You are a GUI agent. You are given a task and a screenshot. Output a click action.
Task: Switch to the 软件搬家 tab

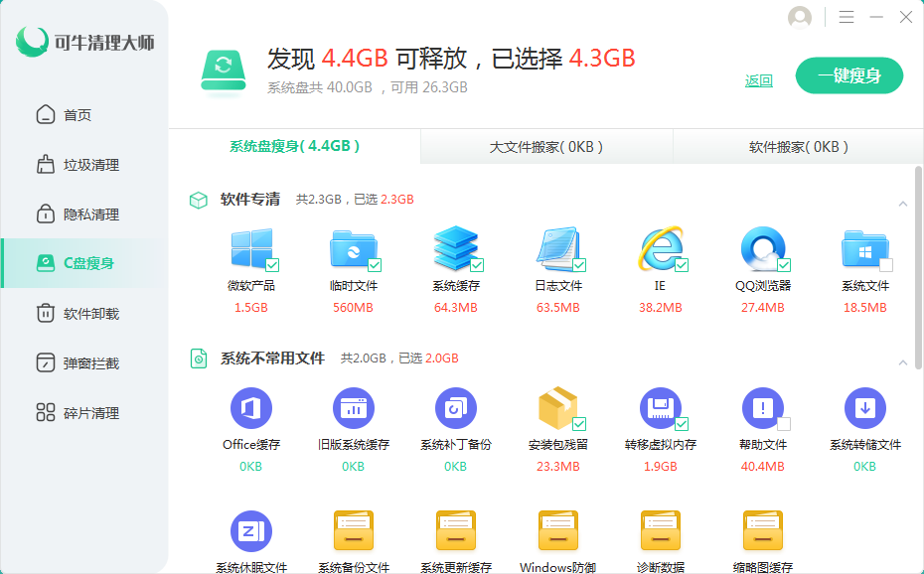pos(798,147)
